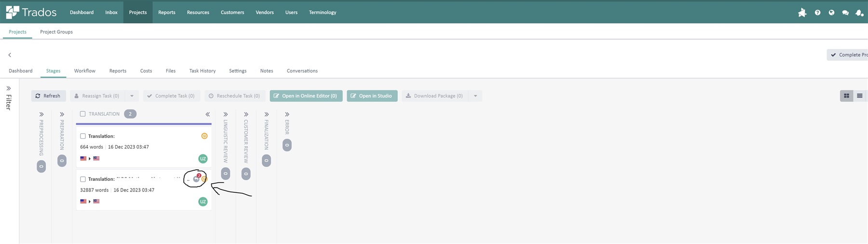
Task: Click the Linguistic Review count badge
Action: 225,174
